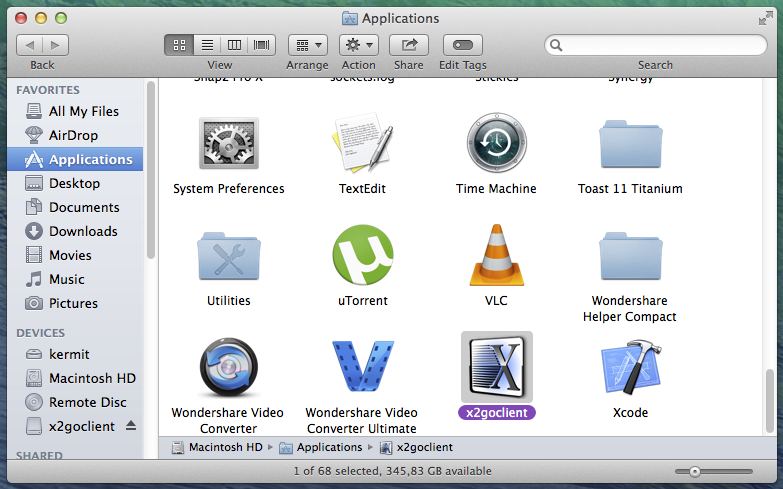Viewport: 783px width, 489px height.
Task: Open the VLC application icon
Action: 497,256
